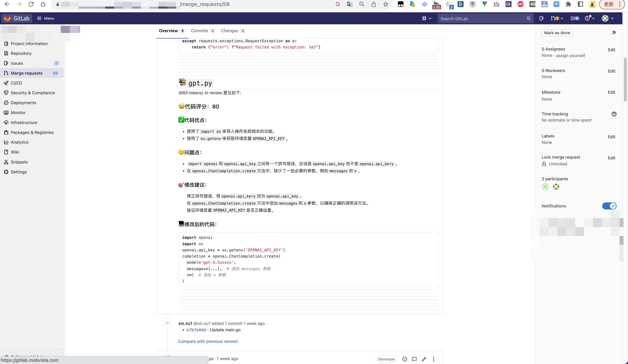Click the Time tracking help icon

coord(614,114)
